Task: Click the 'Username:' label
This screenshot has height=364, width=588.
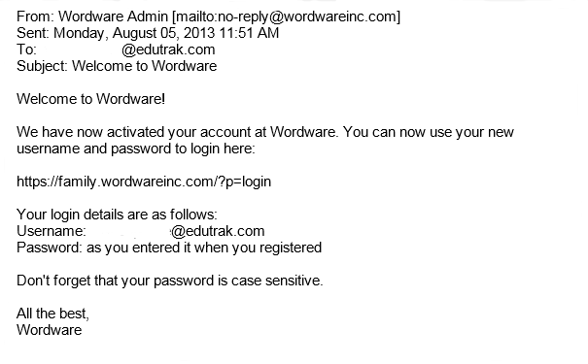Action: [52, 231]
